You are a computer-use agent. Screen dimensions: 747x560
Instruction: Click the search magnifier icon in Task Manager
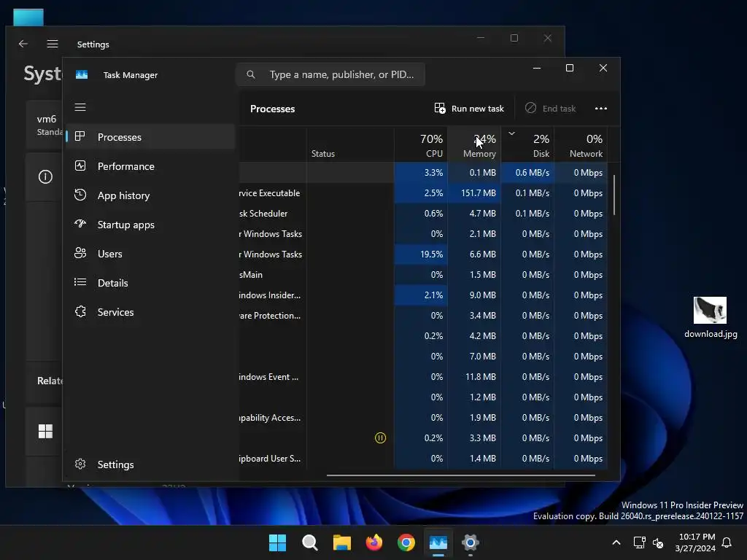point(251,74)
